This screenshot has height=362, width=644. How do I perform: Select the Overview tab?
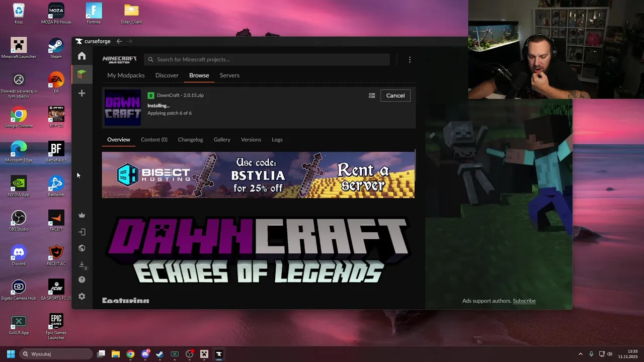pos(119,140)
